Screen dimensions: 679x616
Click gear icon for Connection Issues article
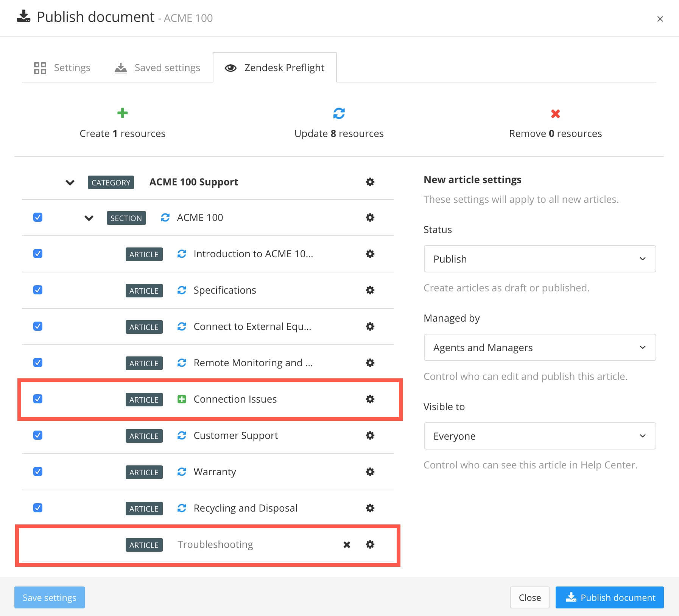point(370,399)
